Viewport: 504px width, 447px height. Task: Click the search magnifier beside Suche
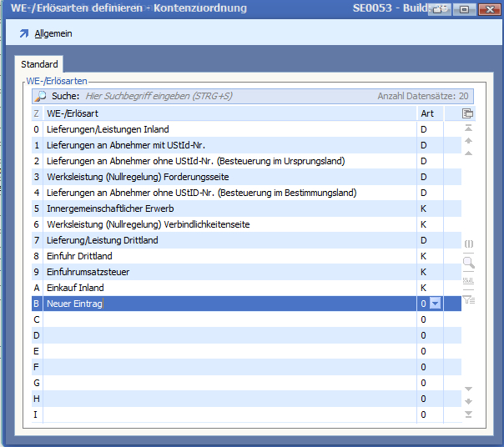(x=40, y=97)
